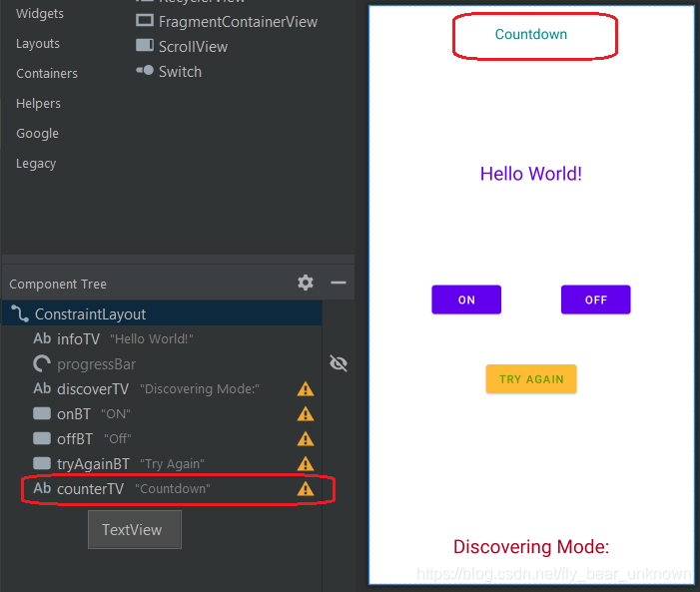Image resolution: width=700 pixels, height=592 pixels.
Task: Select infoTV in the Component Tree
Action: click(x=162, y=338)
